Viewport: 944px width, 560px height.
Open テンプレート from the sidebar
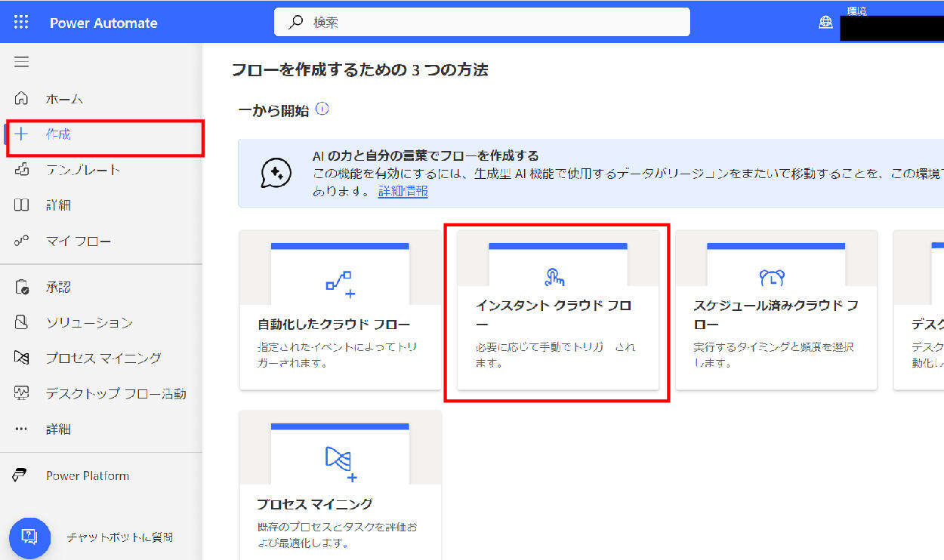point(82,170)
